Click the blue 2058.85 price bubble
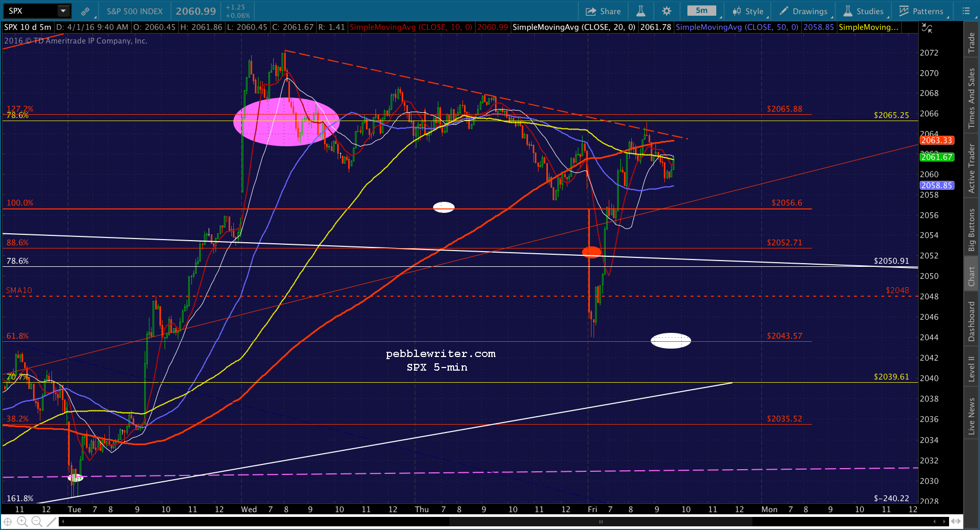Screen dimensions: 980x530 pos(936,186)
